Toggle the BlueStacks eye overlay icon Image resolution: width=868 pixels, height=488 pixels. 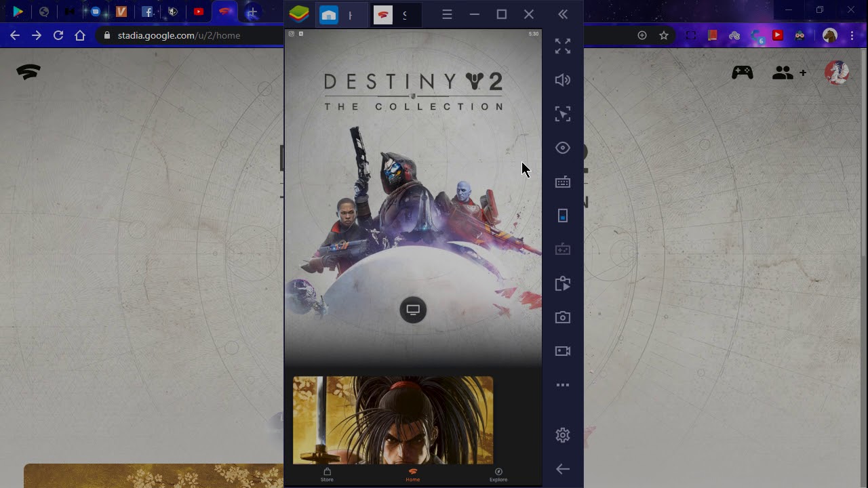[563, 148]
